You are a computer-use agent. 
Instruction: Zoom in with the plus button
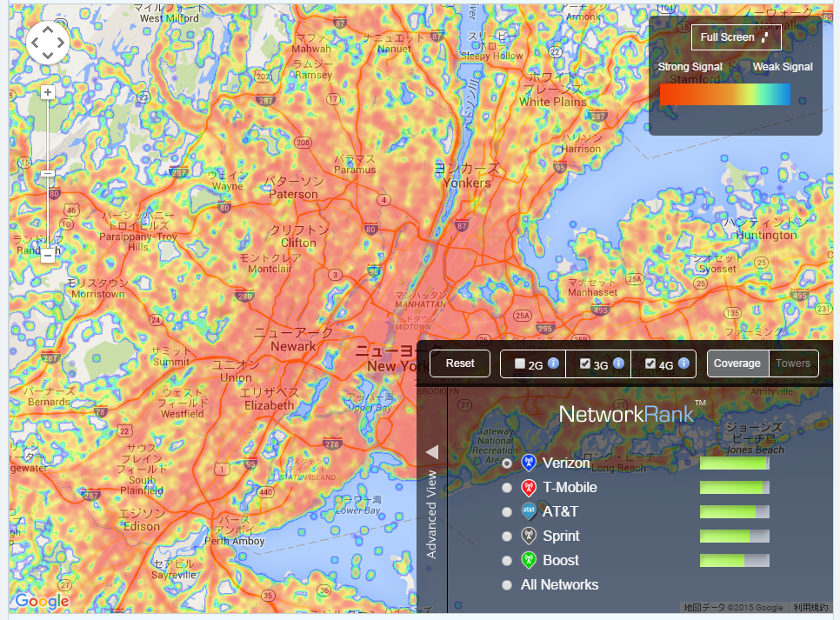pos(48,92)
